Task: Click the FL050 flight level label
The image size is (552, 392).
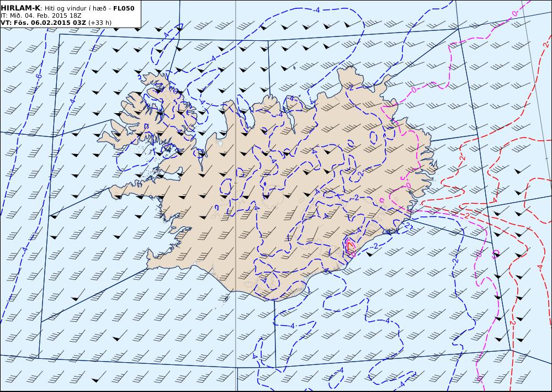Action: tap(124, 8)
